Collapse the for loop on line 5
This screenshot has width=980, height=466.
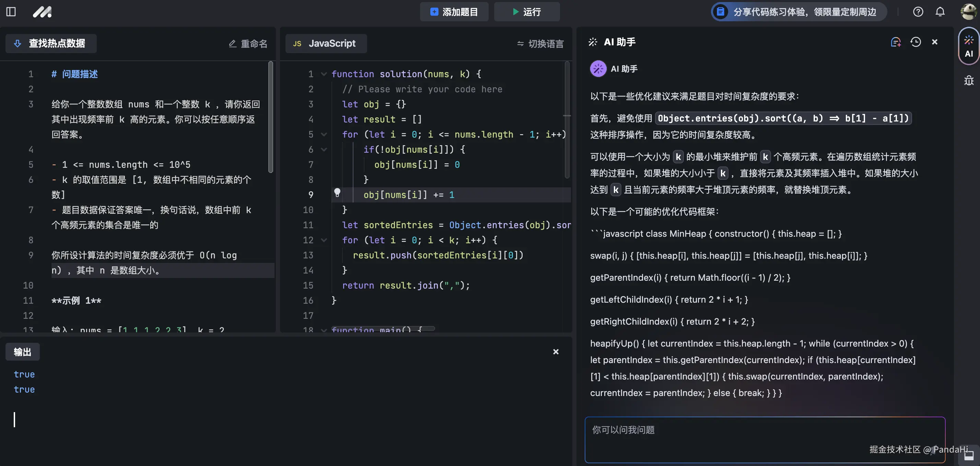coord(324,134)
